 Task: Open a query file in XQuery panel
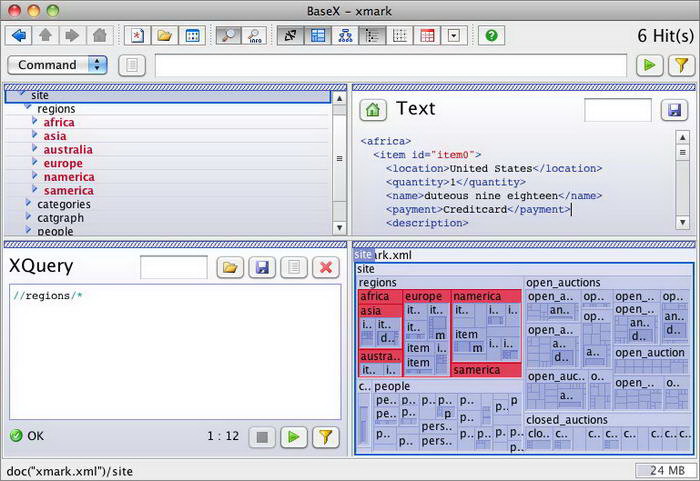tap(230, 267)
